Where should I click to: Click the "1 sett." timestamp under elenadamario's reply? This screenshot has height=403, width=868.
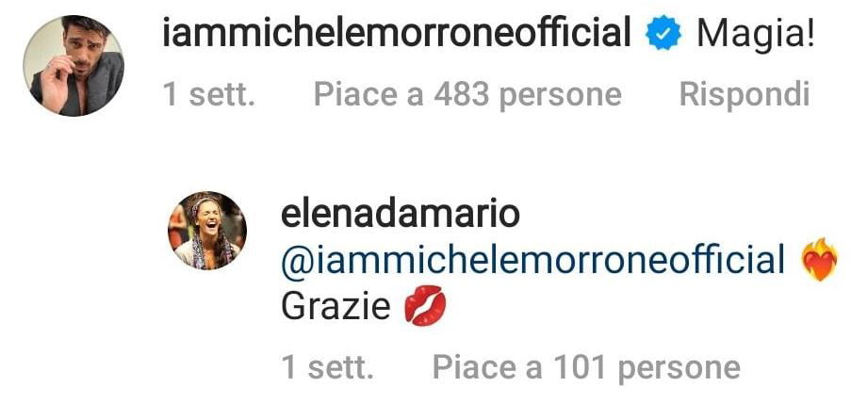[327, 367]
